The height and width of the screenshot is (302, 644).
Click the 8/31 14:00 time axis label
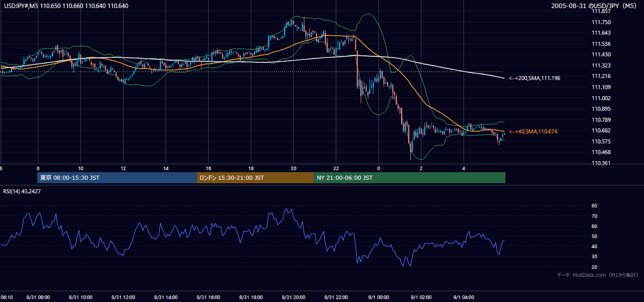pos(166,297)
